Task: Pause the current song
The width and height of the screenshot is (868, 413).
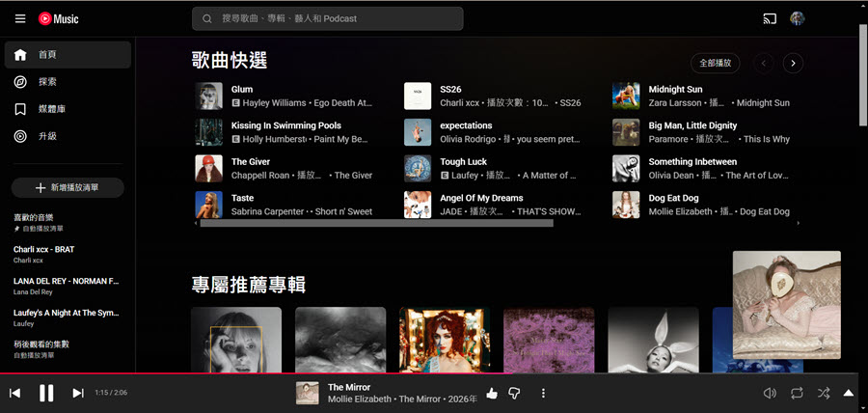Action: tap(46, 393)
